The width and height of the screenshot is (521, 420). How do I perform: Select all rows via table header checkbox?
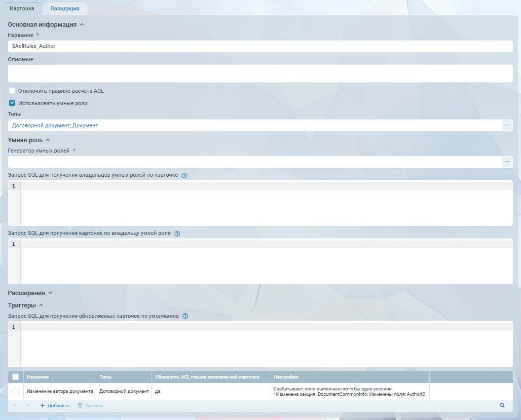tap(15, 377)
